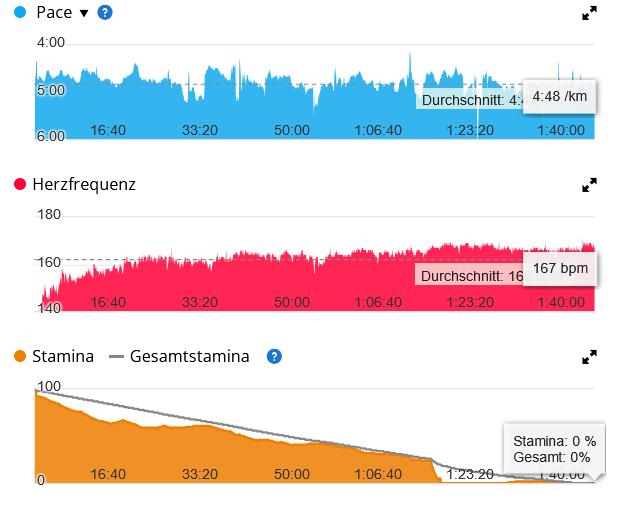Viewport: 617px width, 511px height.
Task: Select the 4:48 /km tooltip value
Action: pos(559,96)
